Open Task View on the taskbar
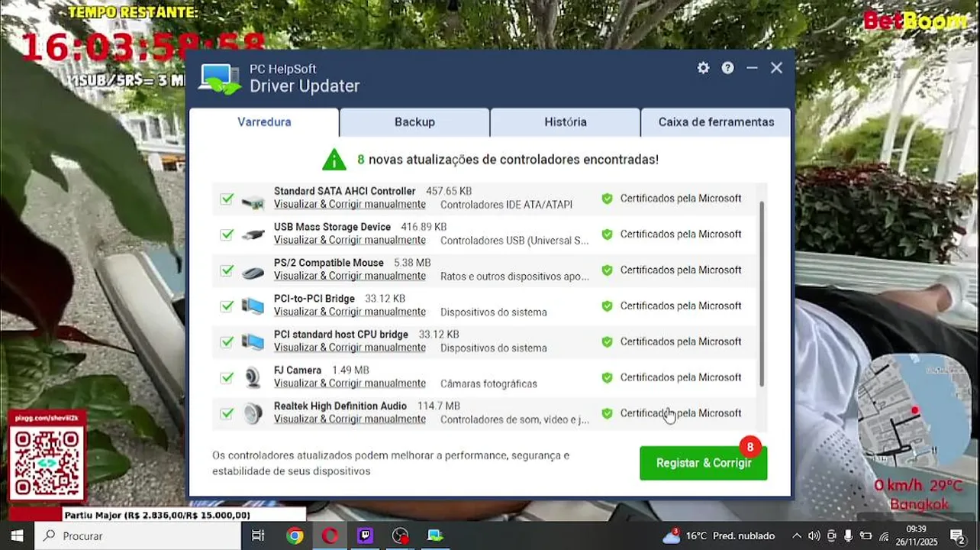 [x=258, y=535]
